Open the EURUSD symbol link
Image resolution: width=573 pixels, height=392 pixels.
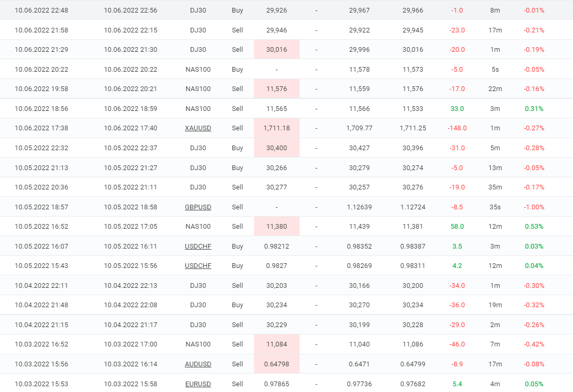click(198, 384)
